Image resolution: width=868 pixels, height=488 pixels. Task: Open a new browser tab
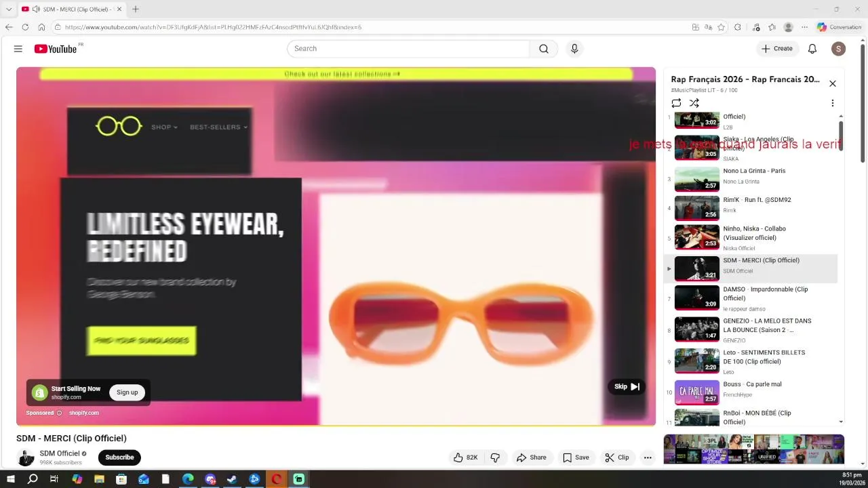136,9
